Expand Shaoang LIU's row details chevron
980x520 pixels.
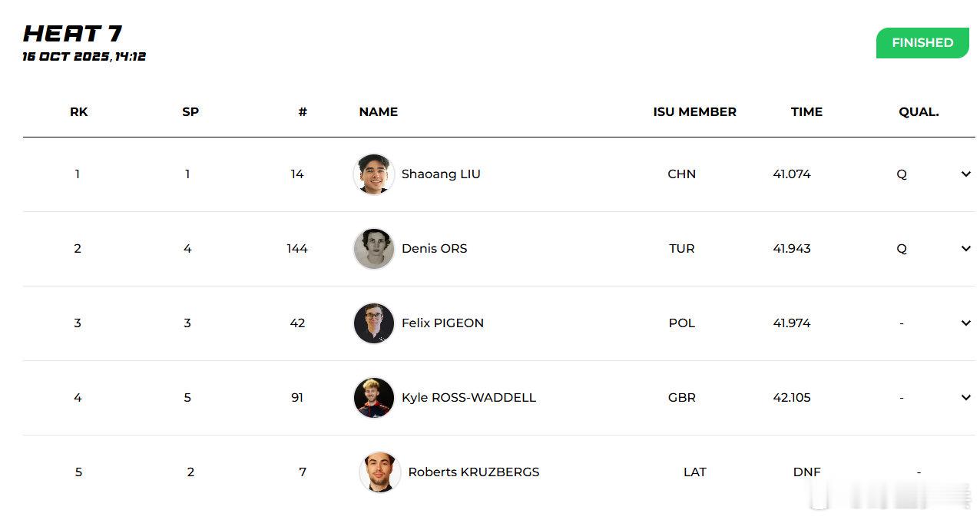click(965, 174)
